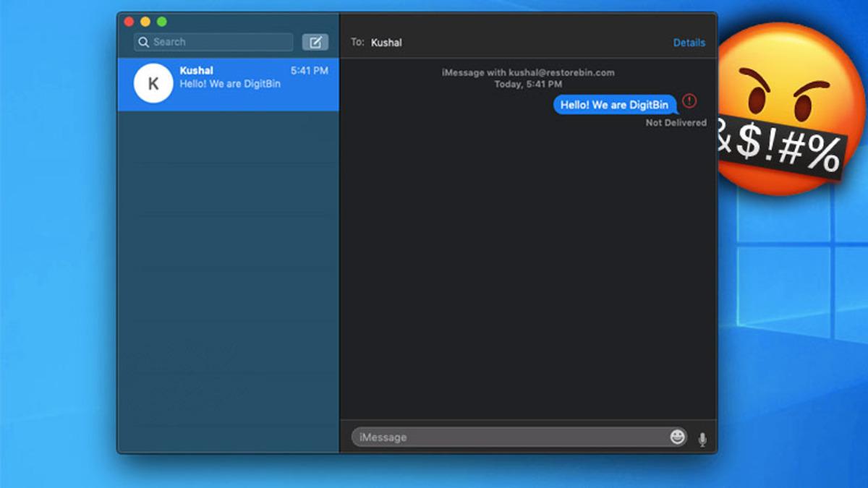Minimize the Messages window with yellow button

coord(145,22)
